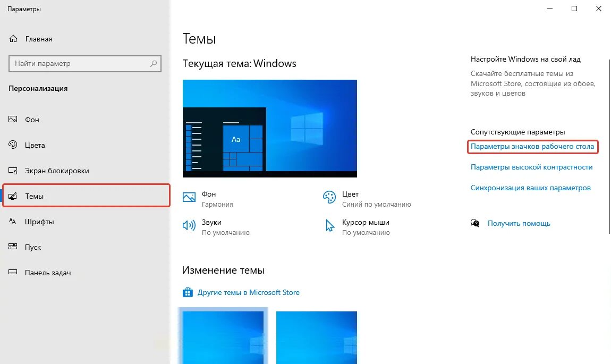This screenshot has height=364, width=611.
Task: Select Темы in the sidebar
Action: tap(86, 196)
